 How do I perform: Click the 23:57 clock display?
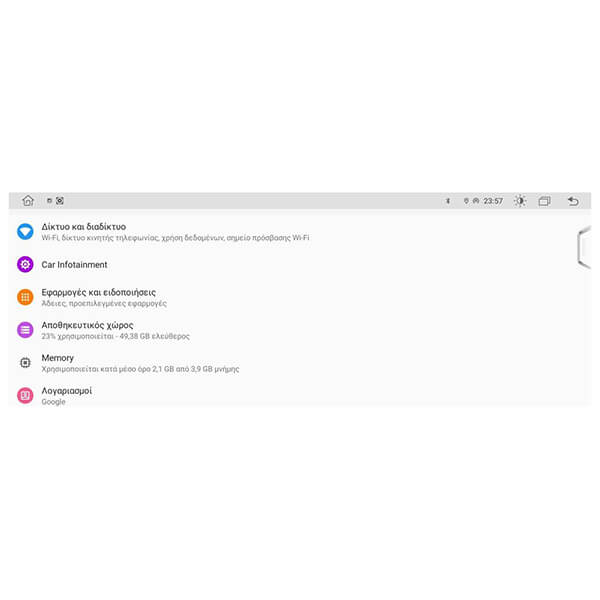(x=493, y=201)
